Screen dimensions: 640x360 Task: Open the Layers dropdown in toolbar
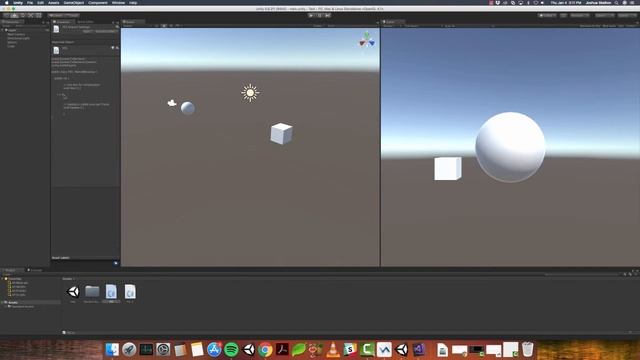[x=604, y=16]
